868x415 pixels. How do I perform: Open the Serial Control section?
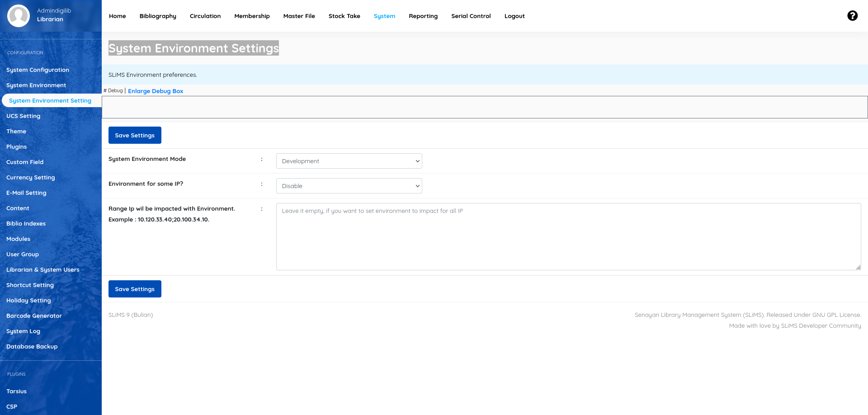[471, 16]
